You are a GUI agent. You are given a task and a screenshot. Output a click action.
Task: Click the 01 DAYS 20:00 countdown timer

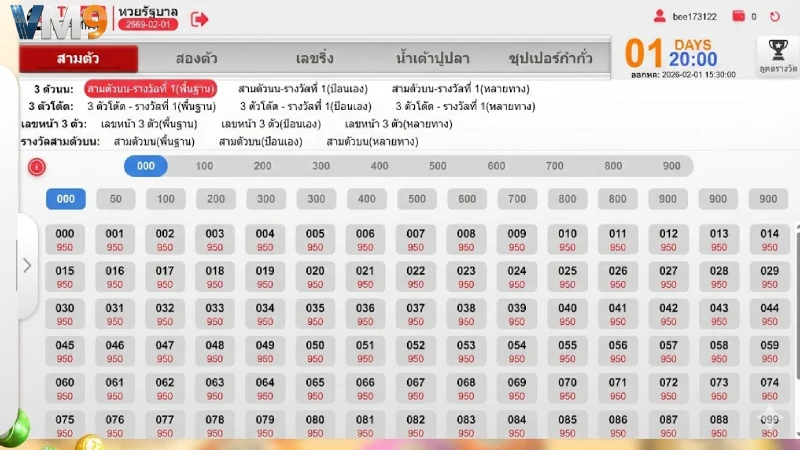pos(671,53)
